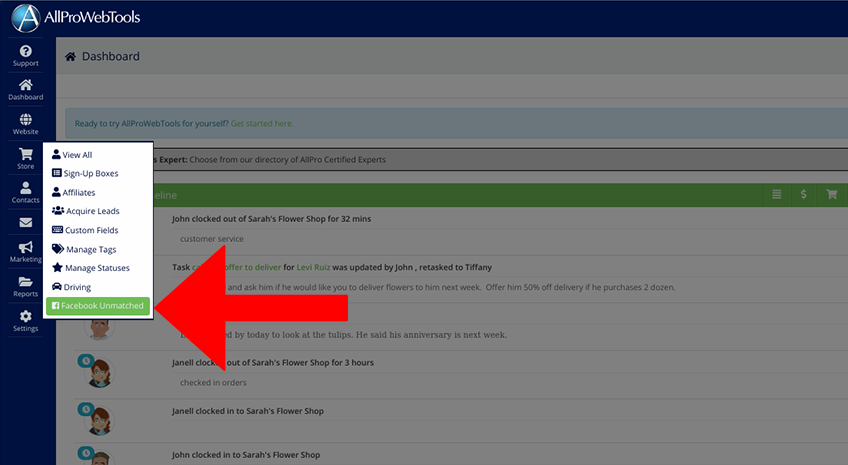Open the Store cart section
Screen dimensions: 848x465
25,158
